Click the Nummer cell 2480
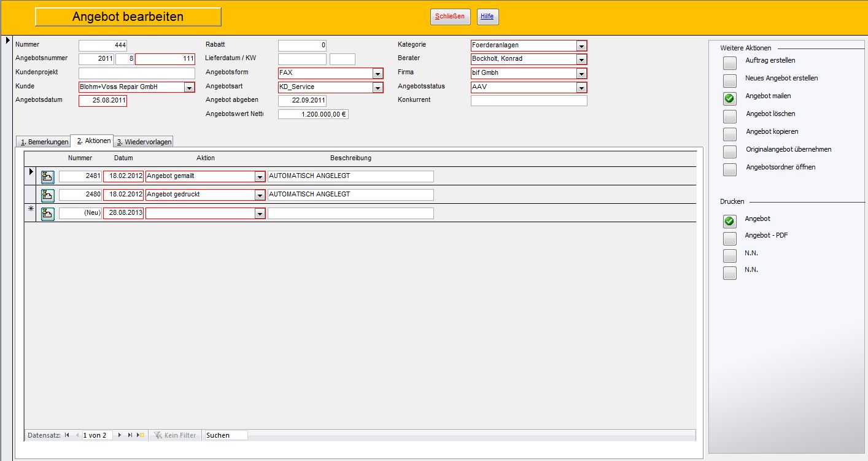 tap(80, 195)
